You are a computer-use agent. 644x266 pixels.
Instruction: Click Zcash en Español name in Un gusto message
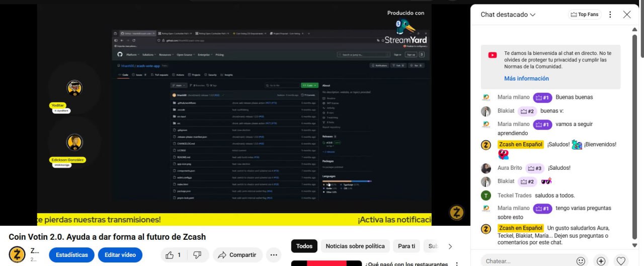(521, 228)
